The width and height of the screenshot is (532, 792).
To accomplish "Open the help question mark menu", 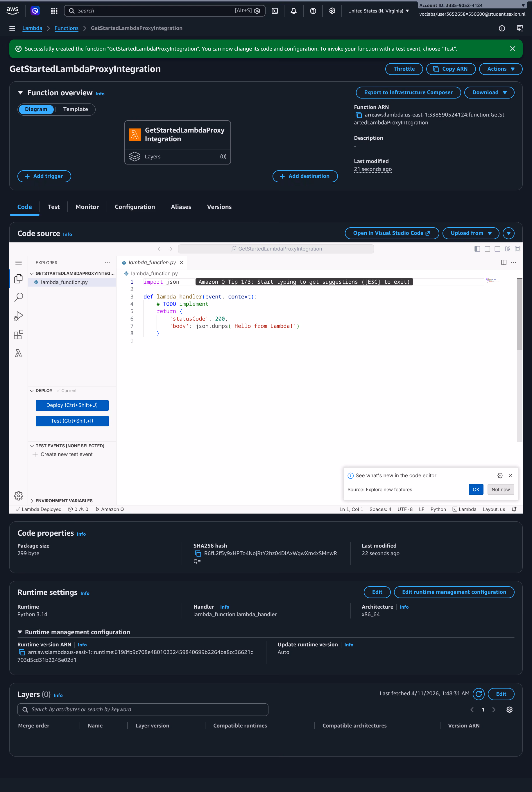I will click(x=313, y=11).
